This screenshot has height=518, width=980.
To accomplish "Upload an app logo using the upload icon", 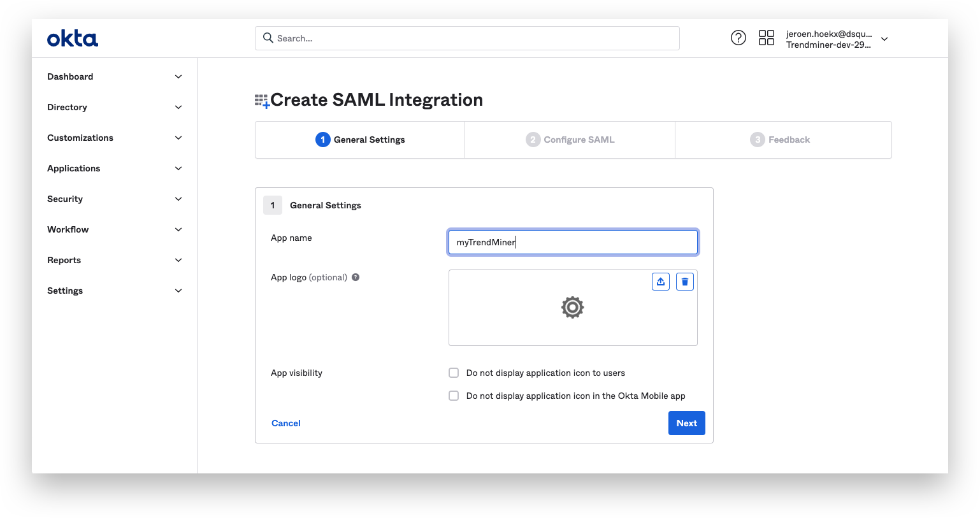I will pyautogui.click(x=660, y=281).
